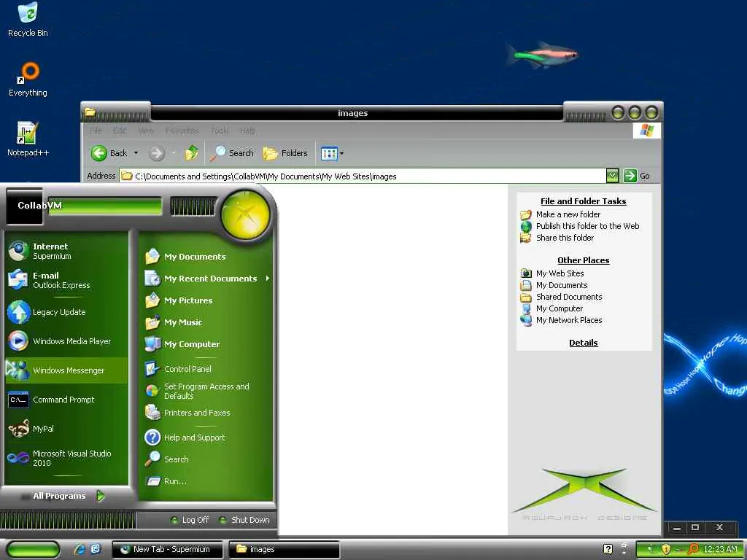Click Internet Explorer quick launch icon
The height and width of the screenshot is (560, 747).
point(80,549)
